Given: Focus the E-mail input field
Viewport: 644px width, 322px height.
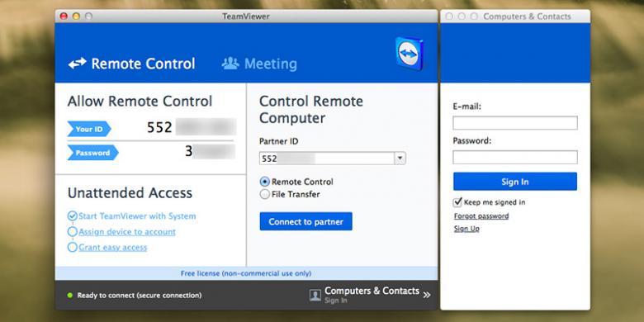Looking at the screenshot, I should pos(515,123).
